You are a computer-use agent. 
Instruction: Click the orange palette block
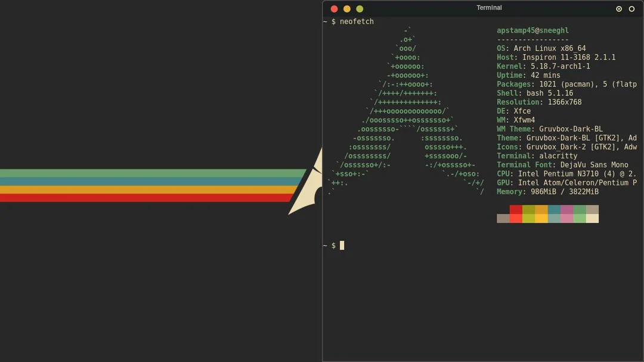(541, 209)
